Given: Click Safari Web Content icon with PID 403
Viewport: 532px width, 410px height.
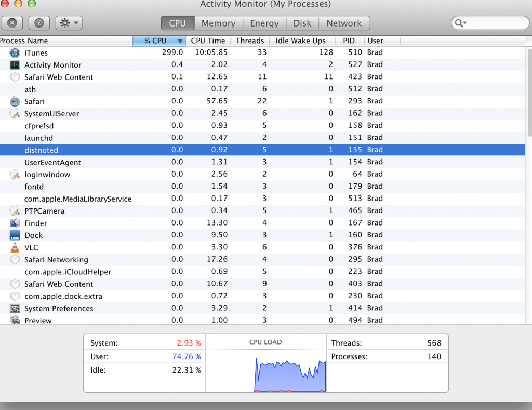Looking at the screenshot, I should click(x=15, y=284).
